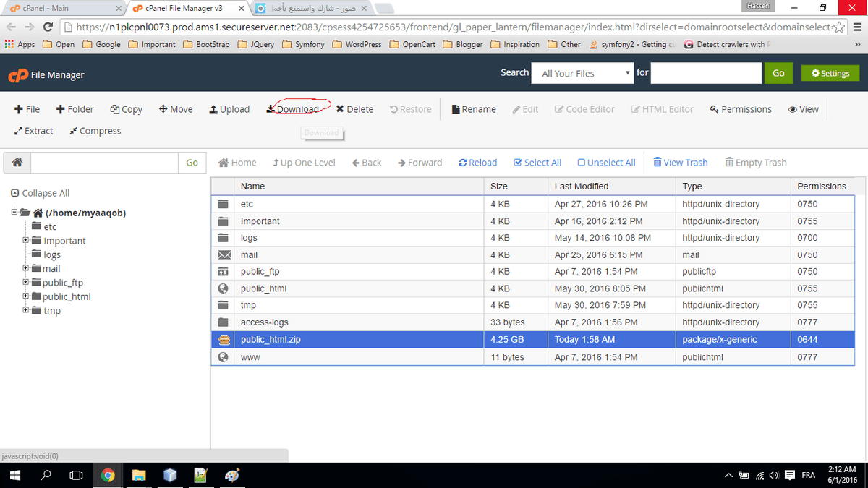Expand the mail folder in the tree
Screen dimensions: 868x488
coord(26,268)
